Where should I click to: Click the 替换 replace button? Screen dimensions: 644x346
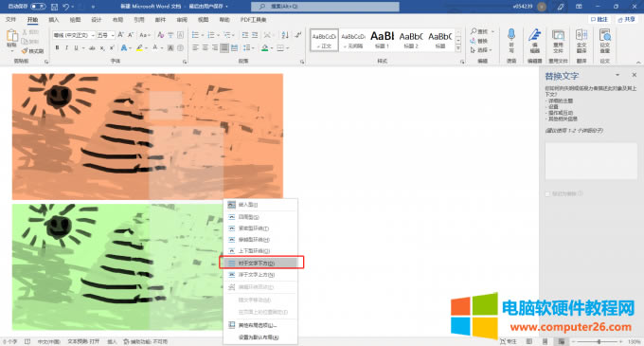tap(479, 41)
